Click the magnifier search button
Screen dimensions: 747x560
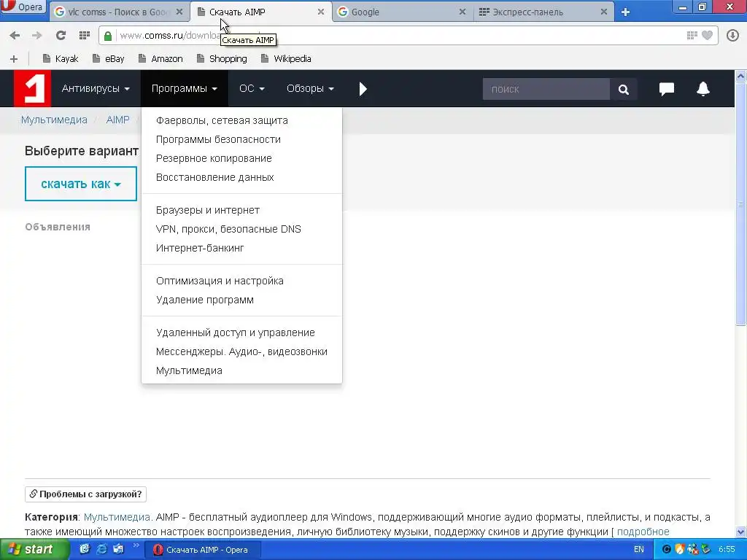623,90
